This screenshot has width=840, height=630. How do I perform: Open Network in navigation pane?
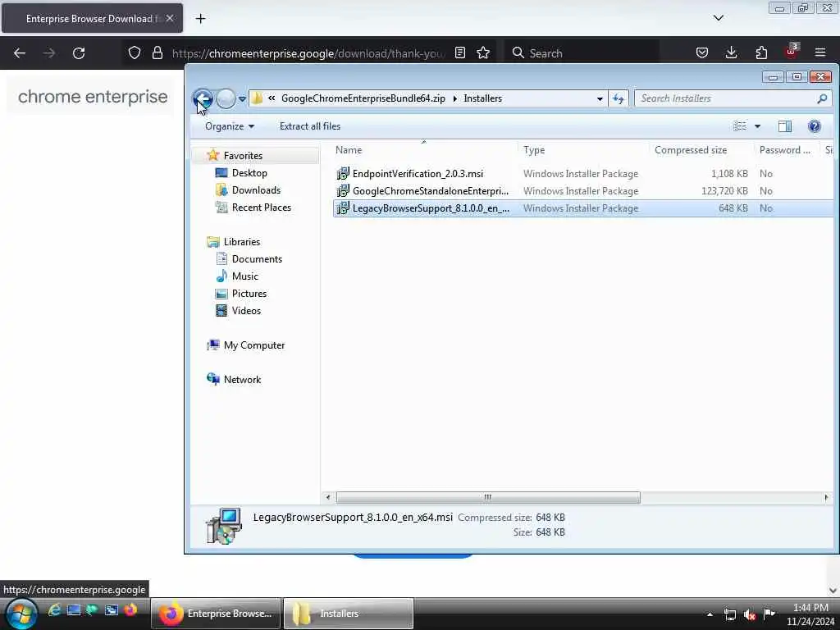pyautogui.click(x=242, y=380)
